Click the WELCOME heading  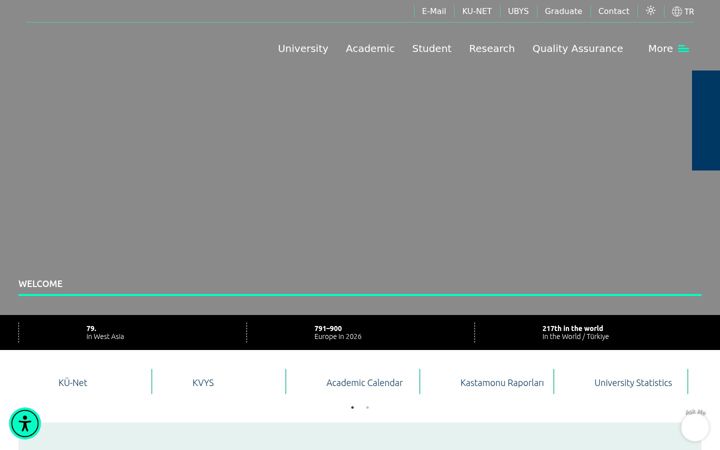[x=40, y=284]
